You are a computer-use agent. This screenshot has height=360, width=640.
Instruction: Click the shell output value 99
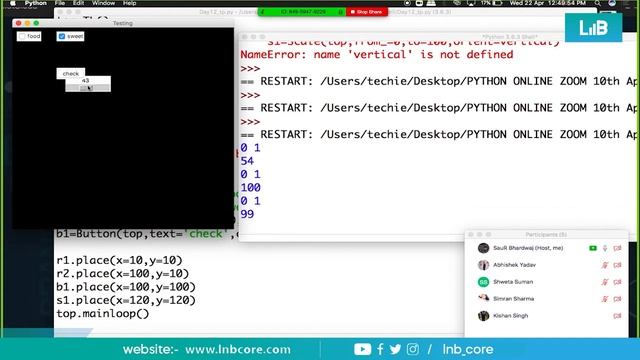[247, 214]
